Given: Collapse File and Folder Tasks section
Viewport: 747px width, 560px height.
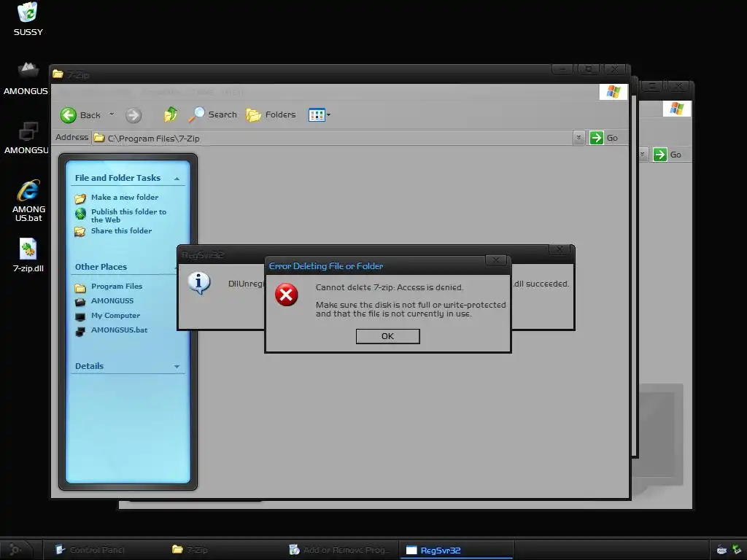Looking at the screenshot, I should 177,179.
